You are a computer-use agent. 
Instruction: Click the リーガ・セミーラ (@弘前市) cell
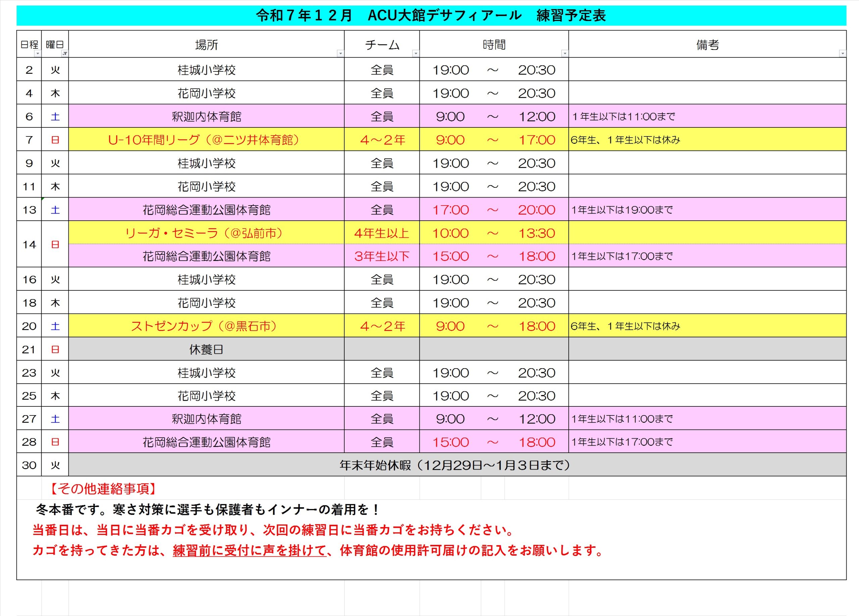tap(206, 233)
